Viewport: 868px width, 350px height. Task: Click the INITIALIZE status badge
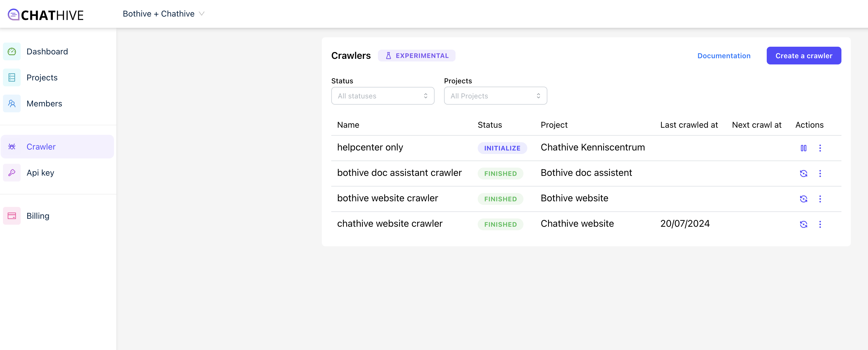click(502, 148)
